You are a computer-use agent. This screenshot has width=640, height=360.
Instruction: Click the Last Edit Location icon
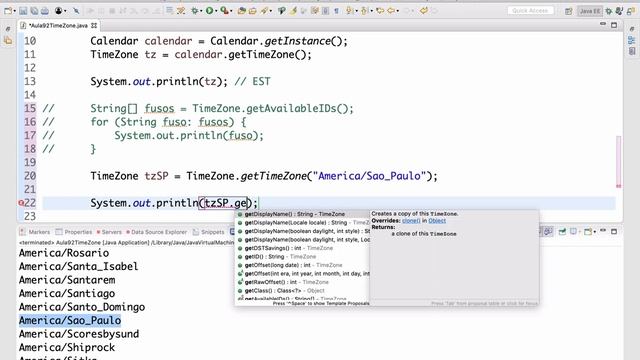(x=380, y=11)
